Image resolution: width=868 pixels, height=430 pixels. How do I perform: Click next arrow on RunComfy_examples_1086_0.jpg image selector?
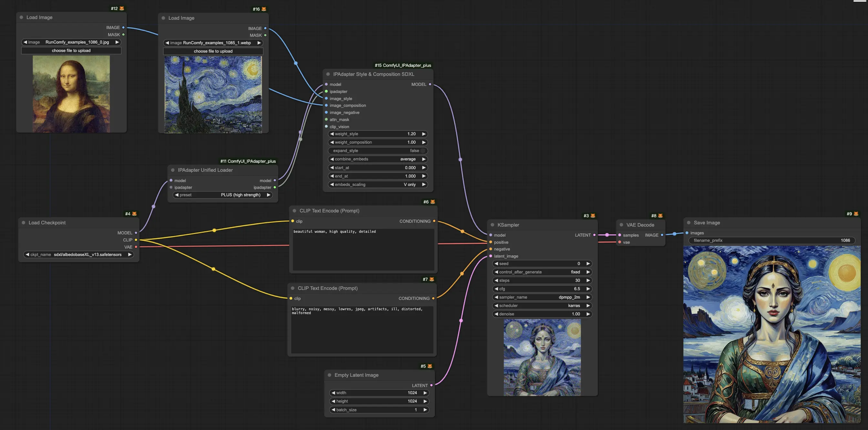point(117,42)
